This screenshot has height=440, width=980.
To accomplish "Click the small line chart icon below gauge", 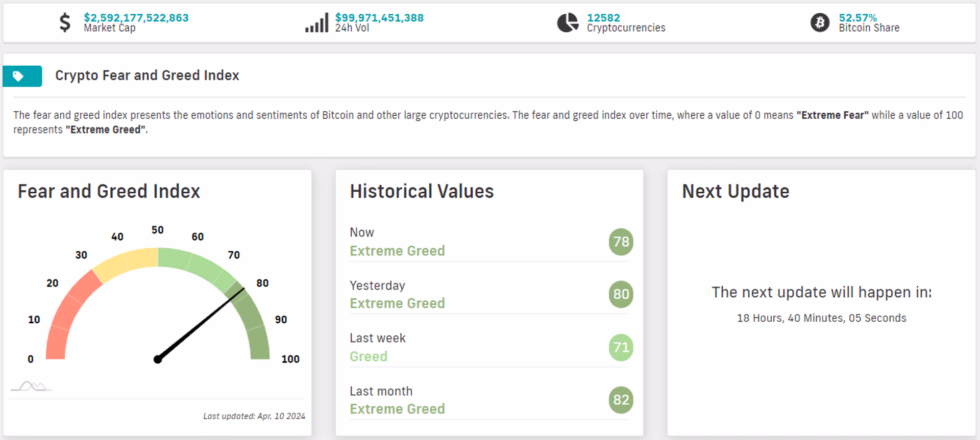I will coord(31,386).
